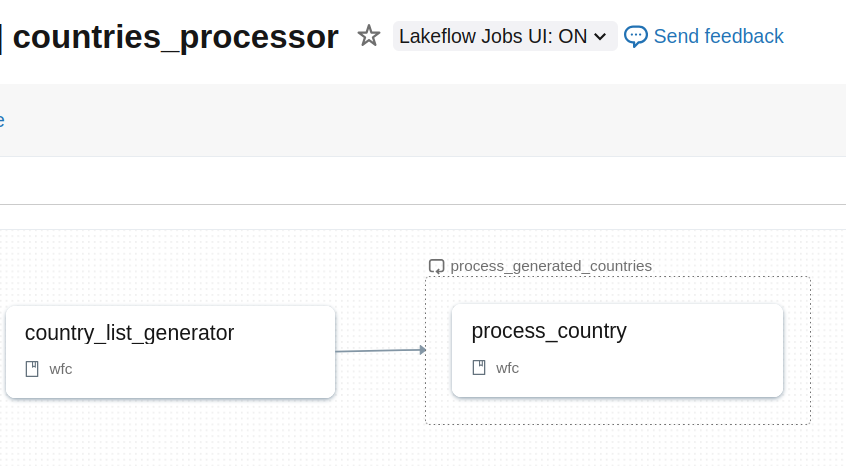
Task: Click the partially visible blue link at left edge
Action: tap(2, 121)
